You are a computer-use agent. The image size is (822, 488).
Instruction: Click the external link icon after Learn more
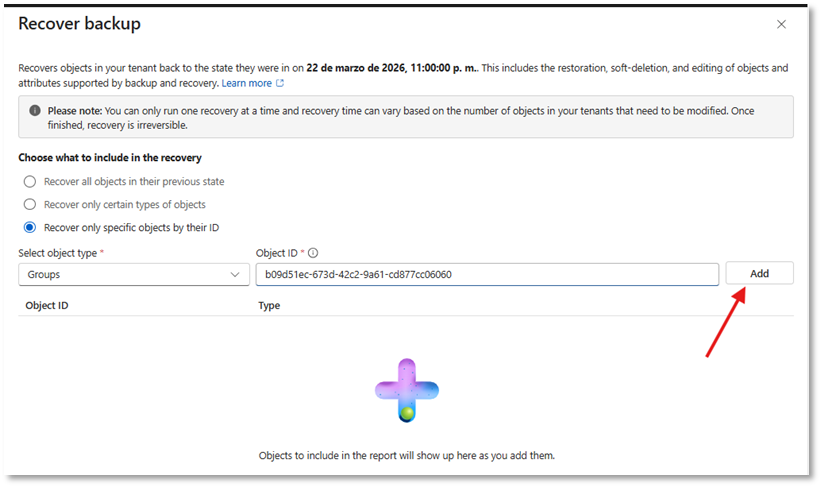pos(280,84)
